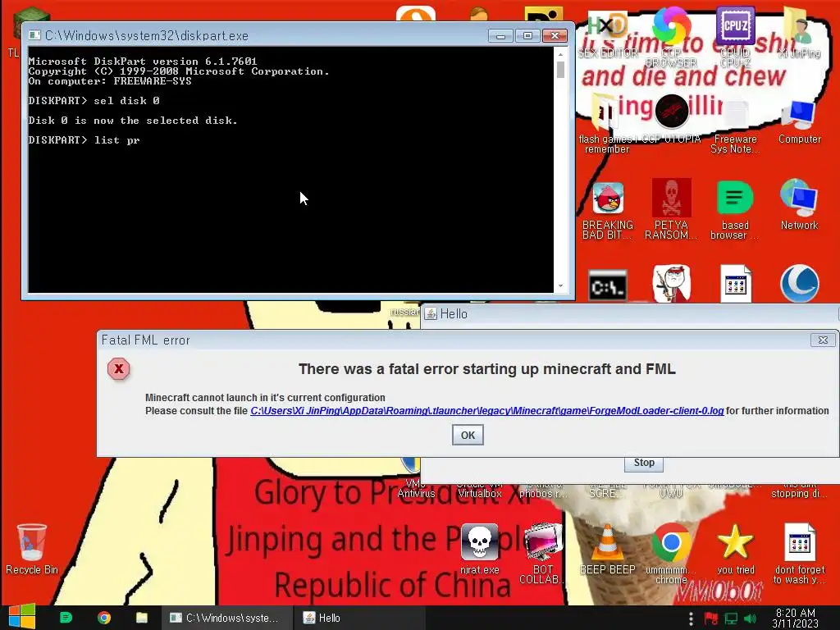Click the red flag Action Center tray icon
840x630 pixels.
(x=711, y=619)
